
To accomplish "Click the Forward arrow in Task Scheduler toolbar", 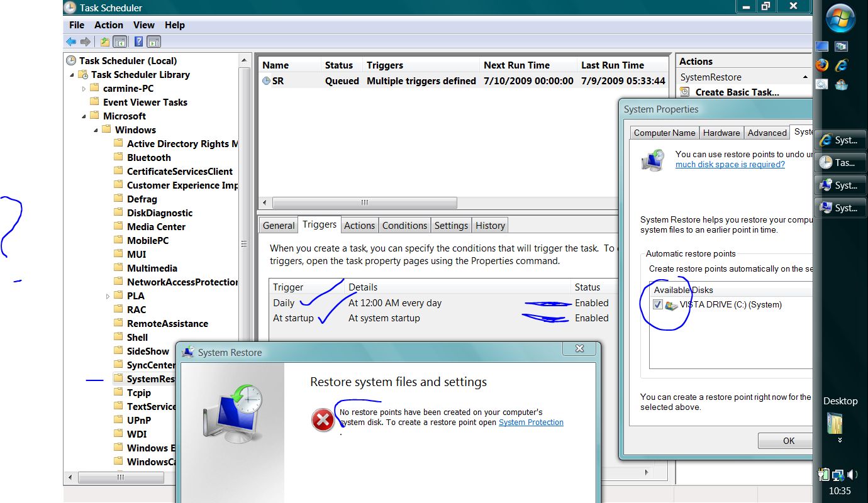I will 85,42.
